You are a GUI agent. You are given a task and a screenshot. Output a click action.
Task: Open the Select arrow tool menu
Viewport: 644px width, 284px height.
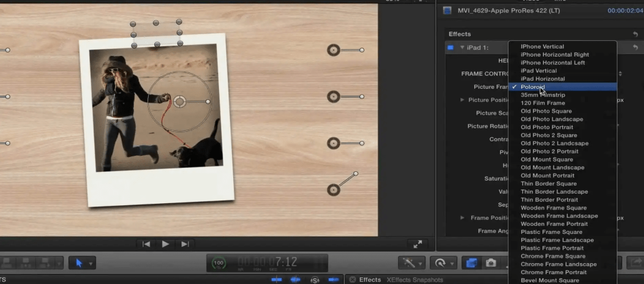[x=82, y=263]
